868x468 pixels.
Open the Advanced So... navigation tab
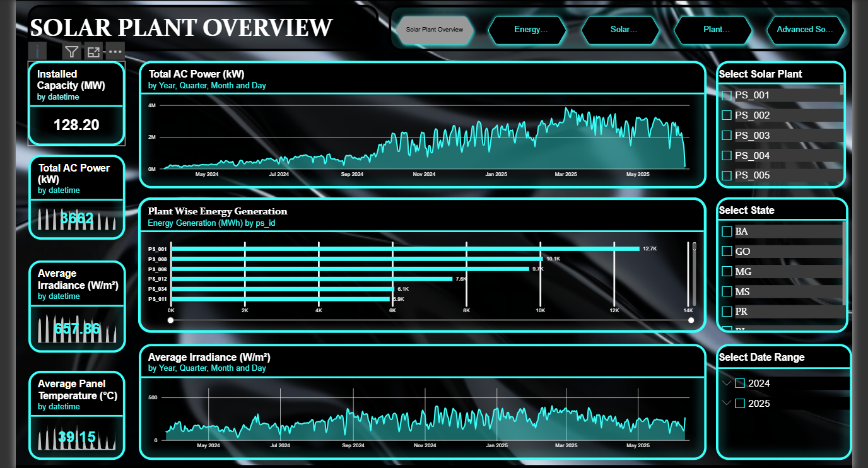(806, 30)
